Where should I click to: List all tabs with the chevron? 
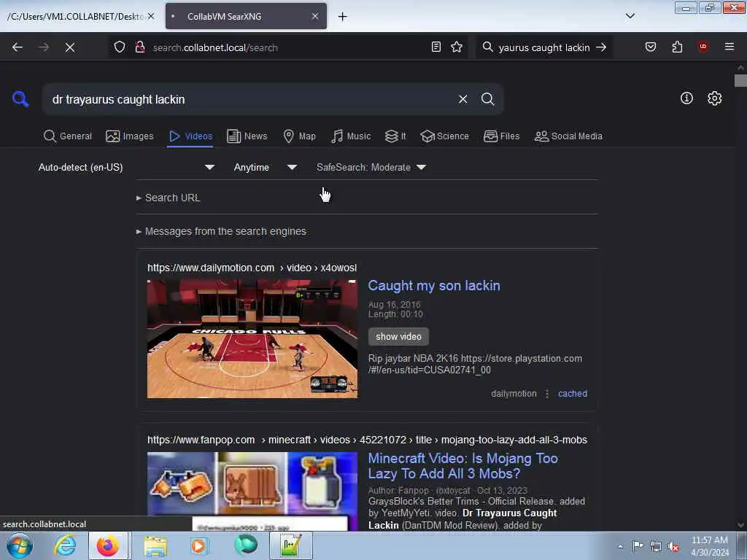[630, 16]
